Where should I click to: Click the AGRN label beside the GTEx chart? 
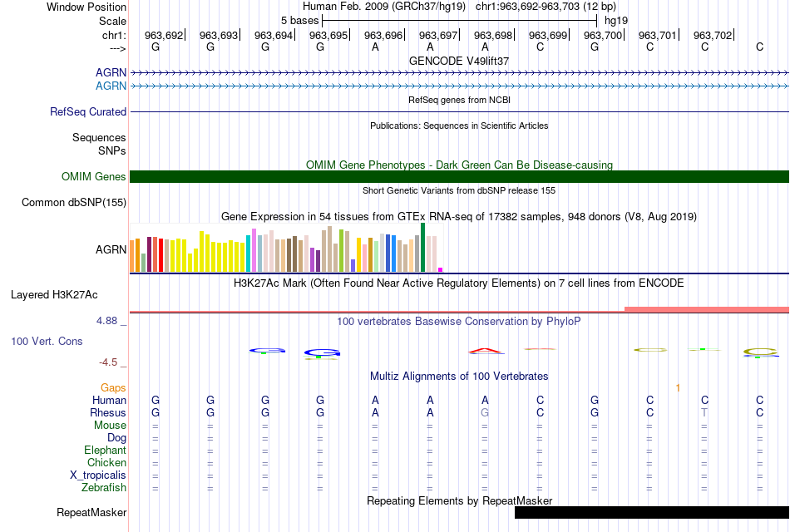tap(111, 249)
